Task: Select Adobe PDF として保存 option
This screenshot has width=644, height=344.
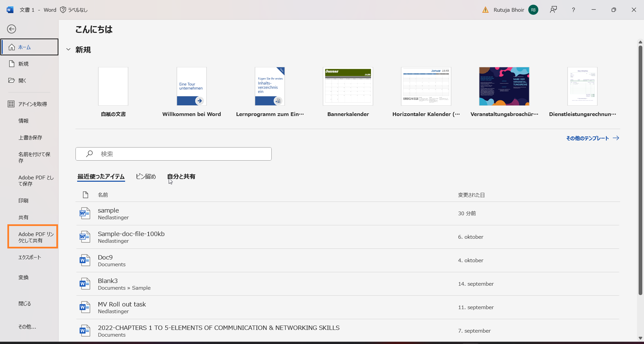Action: pyautogui.click(x=30, y=180)
